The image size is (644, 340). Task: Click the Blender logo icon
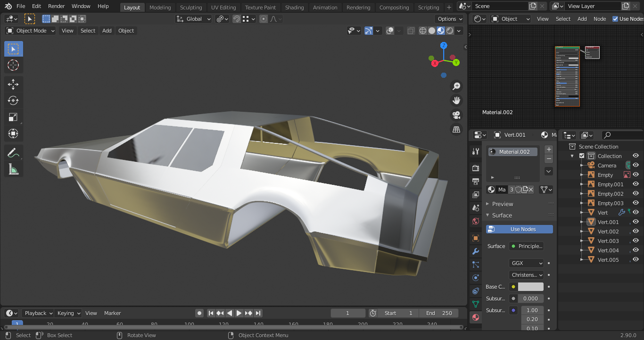pos(8,6)
